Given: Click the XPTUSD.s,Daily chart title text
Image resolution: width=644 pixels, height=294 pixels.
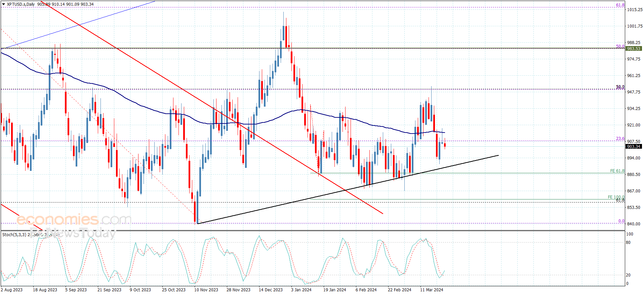Looking at the screenshot, I should 21,4.
